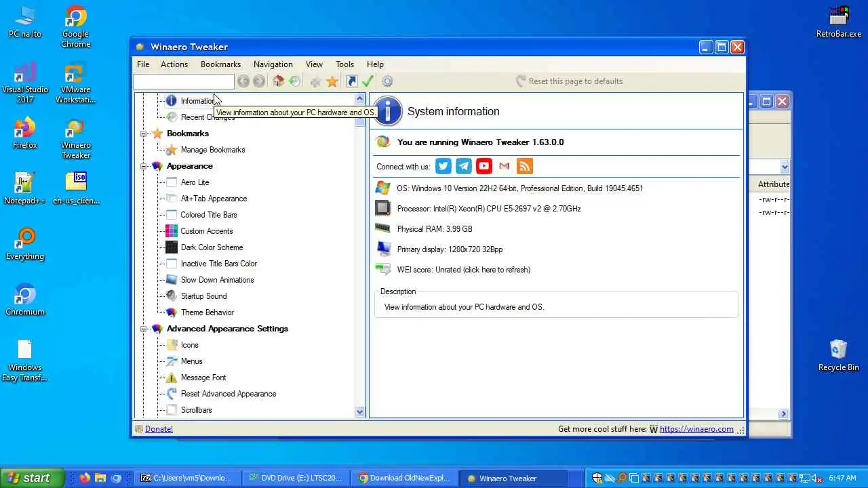This screenshot has width=868, height=488.
Task: Select Custom Accents item
Action: click(x=206, y=231)
